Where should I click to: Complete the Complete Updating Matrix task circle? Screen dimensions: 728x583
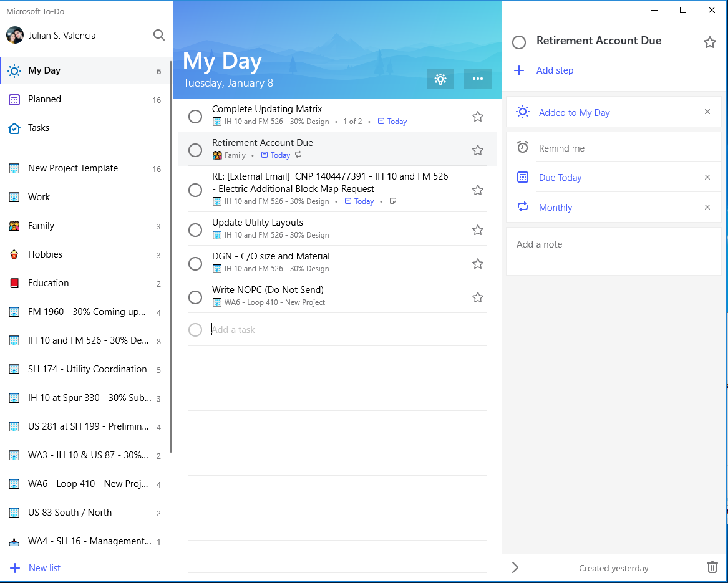click(195, 117)
